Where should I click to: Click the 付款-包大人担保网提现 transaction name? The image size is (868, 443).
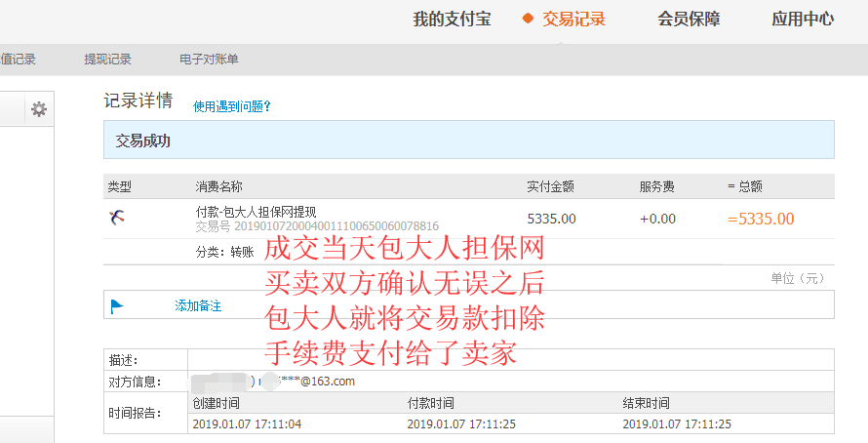tap(256, 212)
